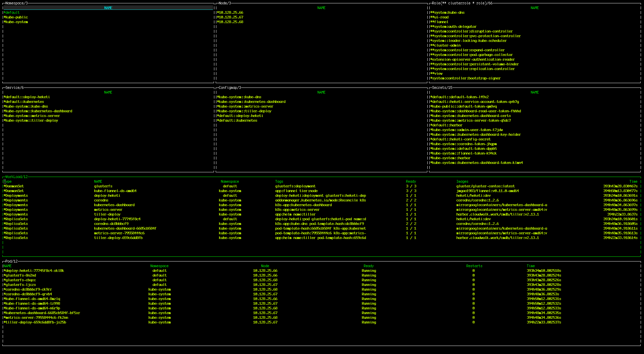Select node 10.128.25.67
Screen dimensions: 644x354
point(230,17)
